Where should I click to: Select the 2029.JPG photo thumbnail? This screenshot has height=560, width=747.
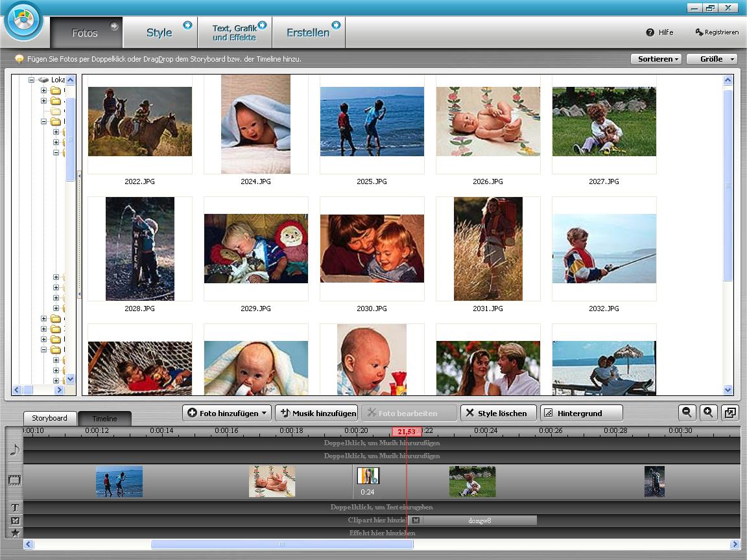pyautogui.click(x=256, y=248)
